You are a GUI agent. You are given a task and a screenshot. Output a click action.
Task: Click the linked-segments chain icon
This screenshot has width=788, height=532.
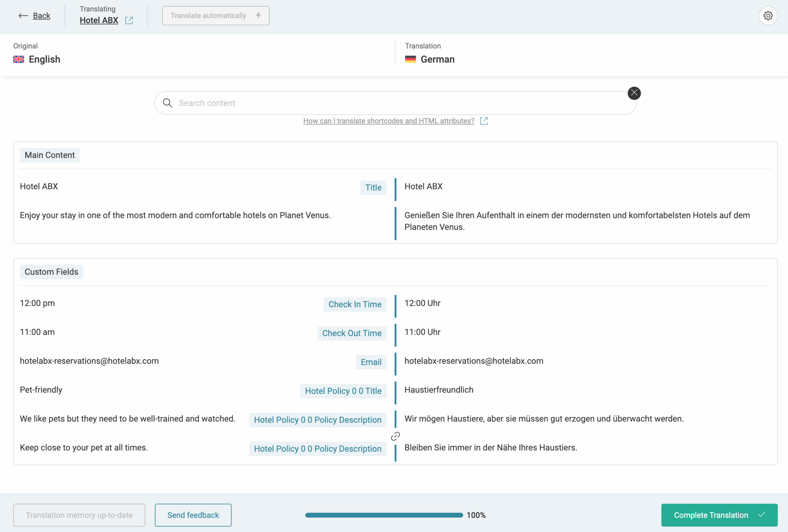[x=395, y=436]
